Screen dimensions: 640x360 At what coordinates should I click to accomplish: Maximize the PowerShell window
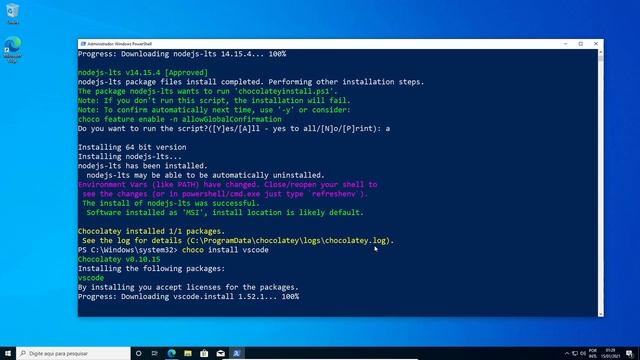click(x=581, y=44)
